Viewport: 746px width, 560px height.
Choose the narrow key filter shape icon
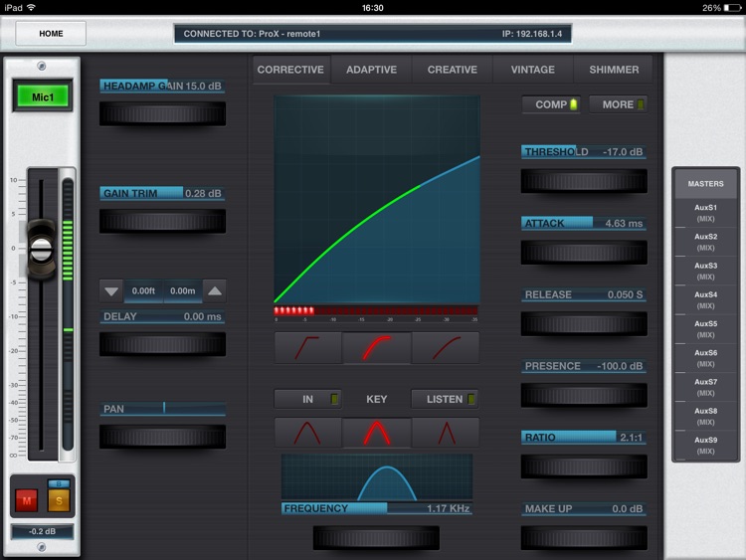[x=446, y=433]
